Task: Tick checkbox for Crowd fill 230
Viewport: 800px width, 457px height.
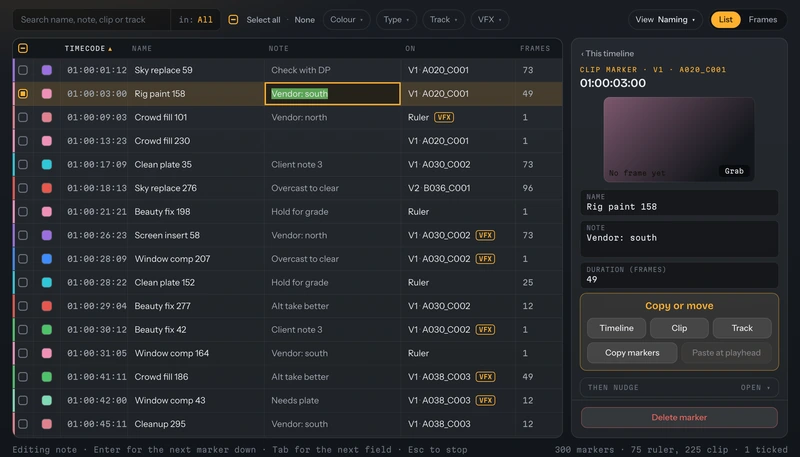Action: tap(23, 141)
